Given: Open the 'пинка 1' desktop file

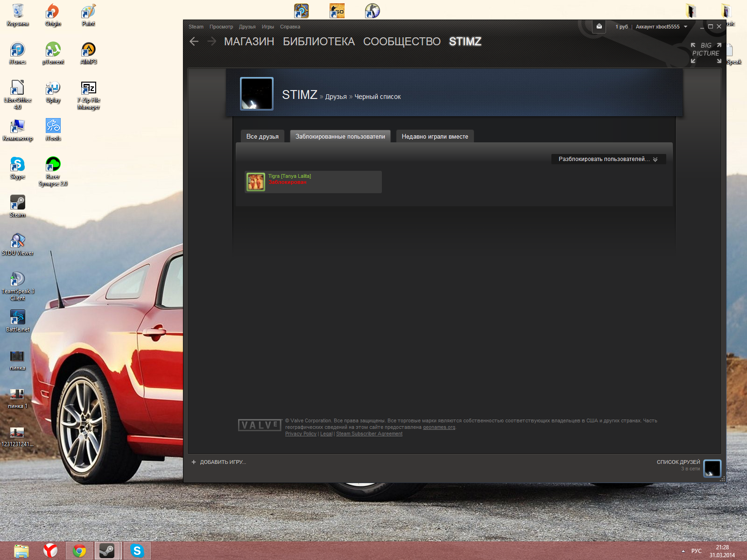Looking at the screenshot, I should pyautogui.click(x=17, y=398).
